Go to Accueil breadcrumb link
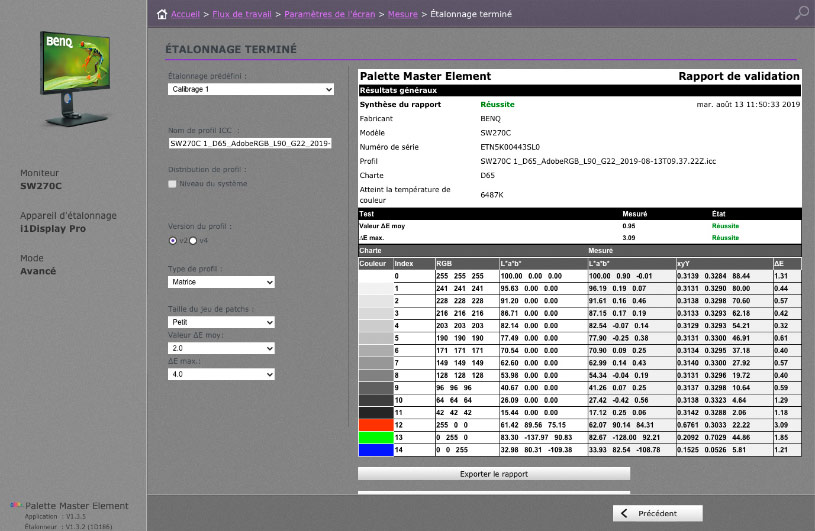Image resolution: width=815 pixels, height=531 pixels. [186, 14]
